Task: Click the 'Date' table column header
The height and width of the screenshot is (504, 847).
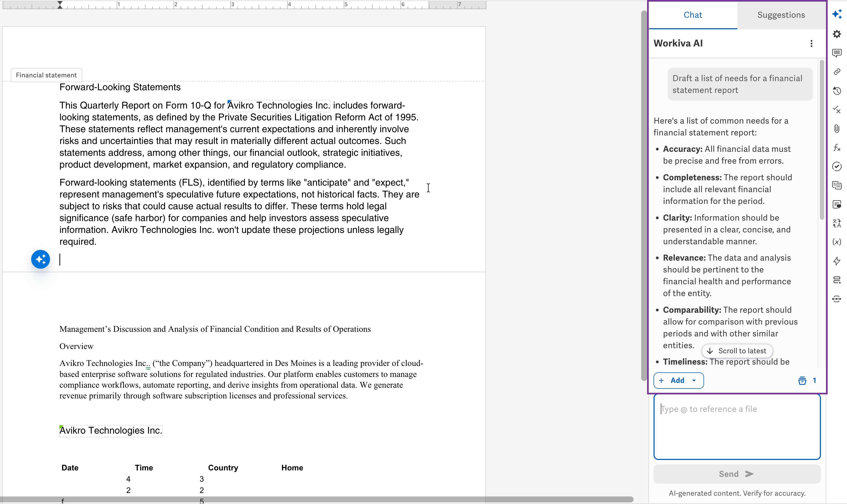Action: click(70, 468)
